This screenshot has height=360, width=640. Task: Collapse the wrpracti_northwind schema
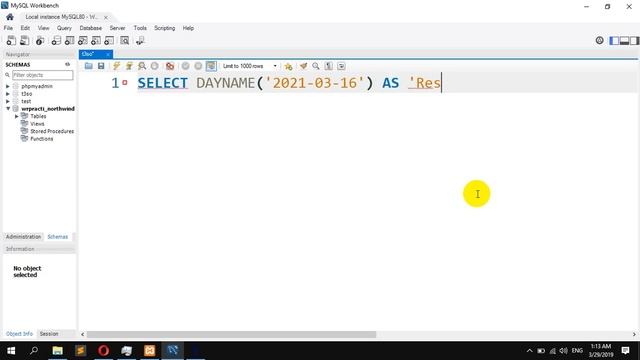pyautogui.click(x=8, y=109)
